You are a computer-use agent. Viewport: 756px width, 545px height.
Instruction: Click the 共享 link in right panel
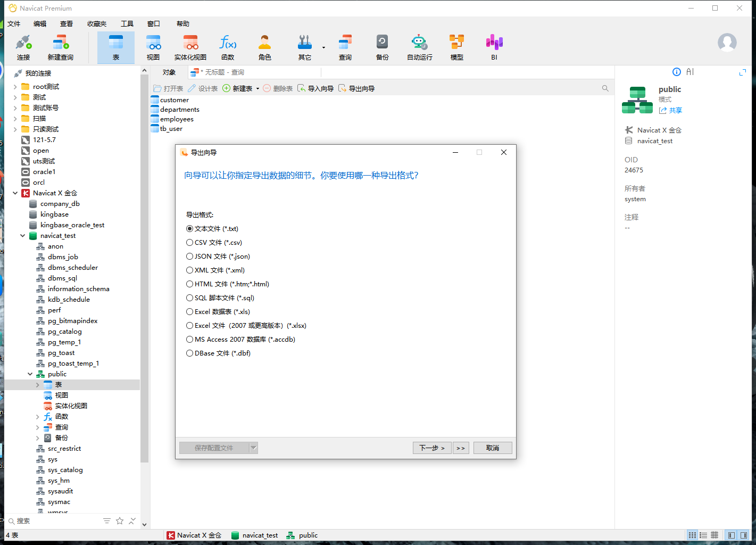pyautogui.click(x=670, y=111)
